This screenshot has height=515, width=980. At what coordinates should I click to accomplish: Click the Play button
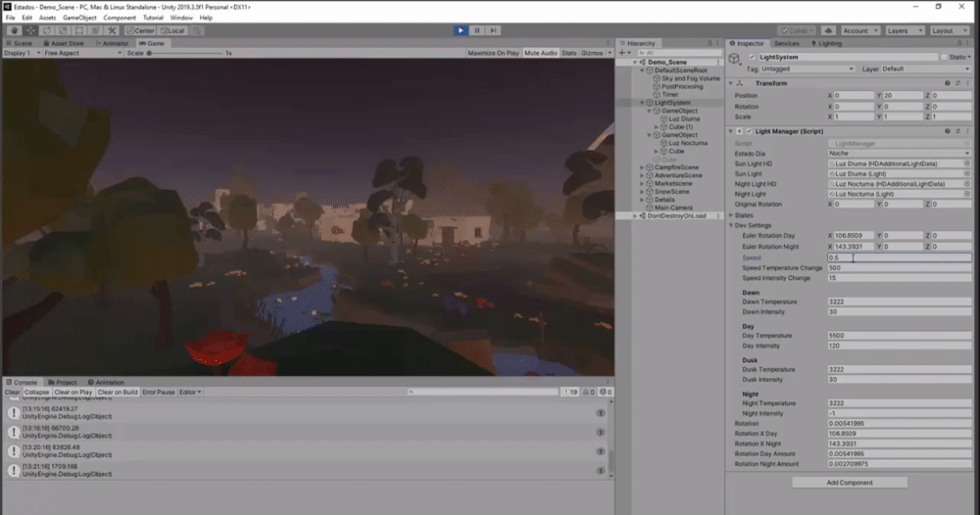(x=461, y=30)
